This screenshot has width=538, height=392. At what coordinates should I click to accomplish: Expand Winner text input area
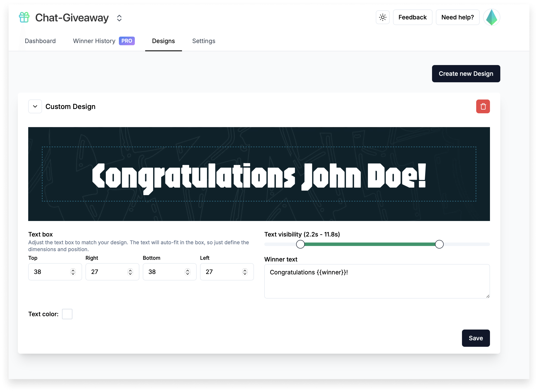point(487,297)
